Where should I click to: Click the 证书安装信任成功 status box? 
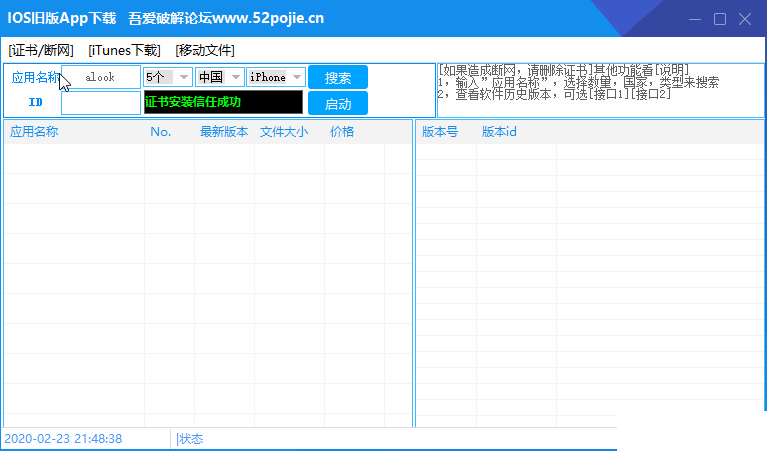click(223, 102)
